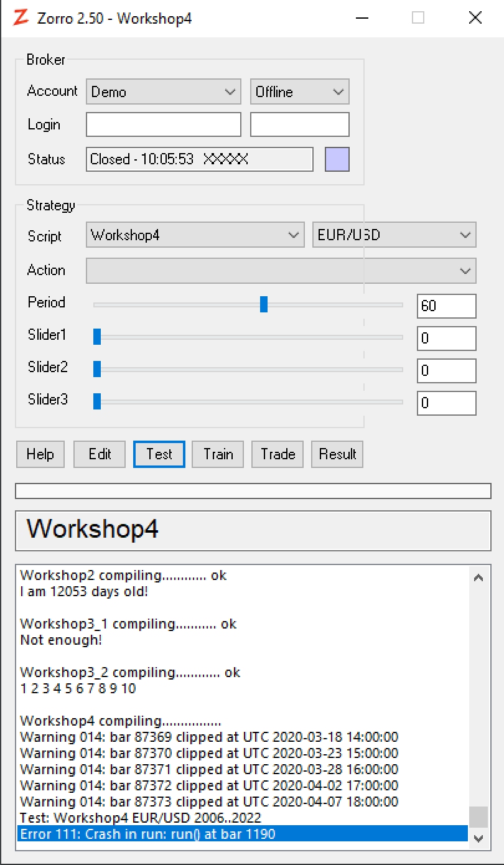
Task: Expand the Offline connection mode dropdown
Action: [299, 92]
